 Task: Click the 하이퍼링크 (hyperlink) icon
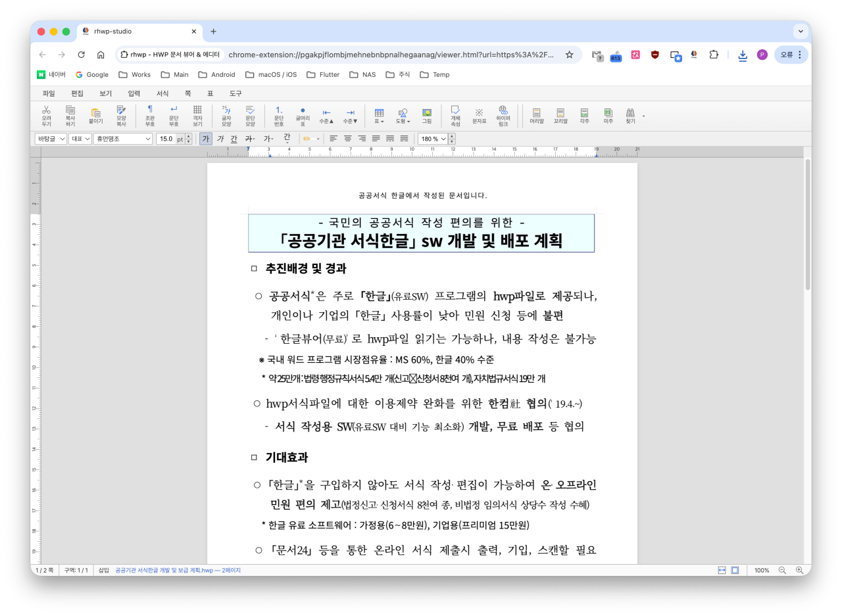coord(503,115)
